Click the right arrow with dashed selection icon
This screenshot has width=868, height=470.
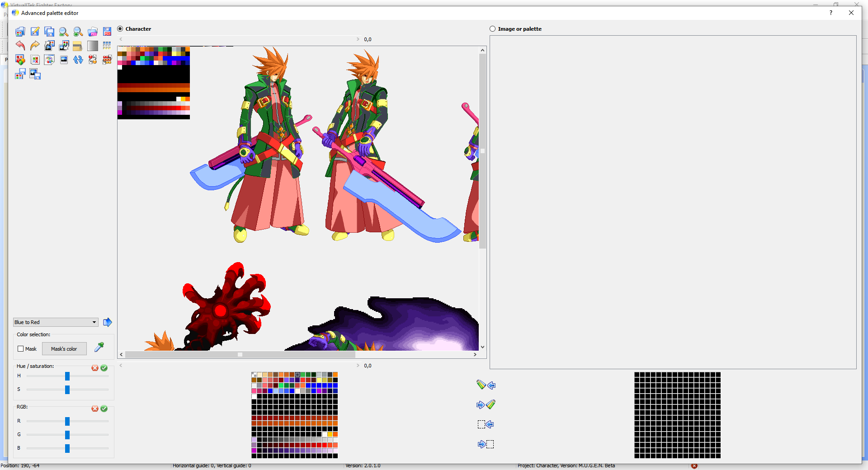click(x=486, y=444)
